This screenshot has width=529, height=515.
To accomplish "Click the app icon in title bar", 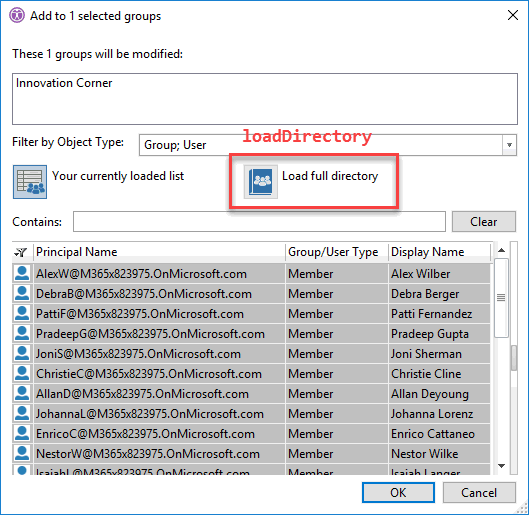I will click(x=17, y=16).
